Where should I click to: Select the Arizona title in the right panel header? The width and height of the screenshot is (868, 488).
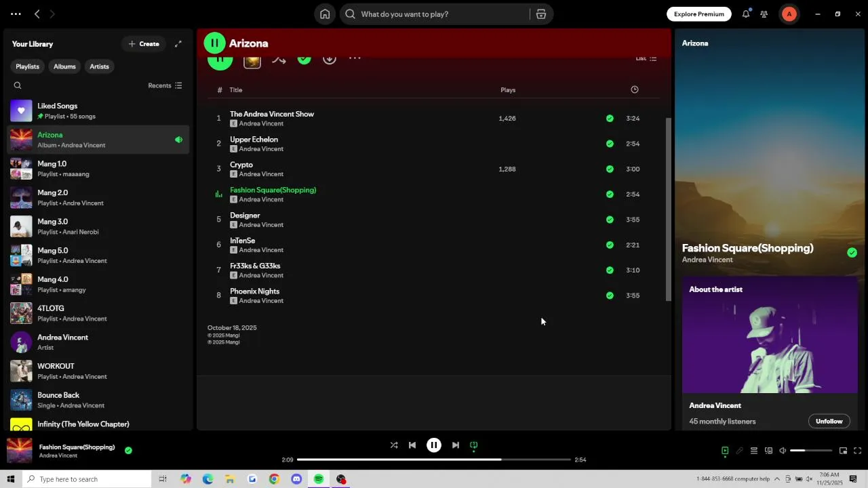coord(695,43)
